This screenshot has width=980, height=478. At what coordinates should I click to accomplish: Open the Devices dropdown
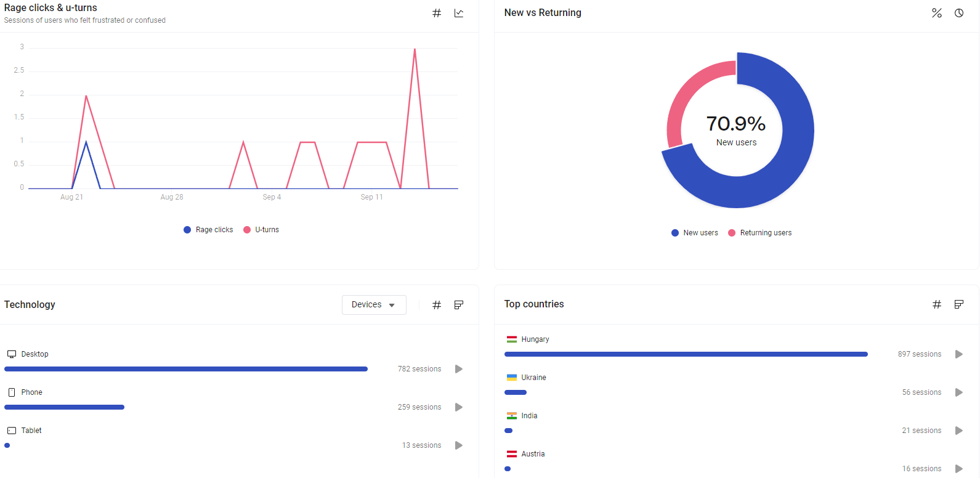pos(374,305)
